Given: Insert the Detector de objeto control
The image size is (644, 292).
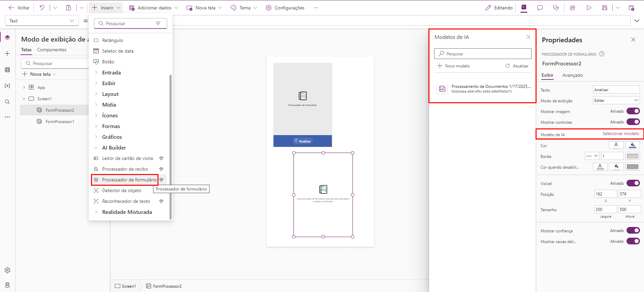Looking at the screenshot, I should click(122, 190).
